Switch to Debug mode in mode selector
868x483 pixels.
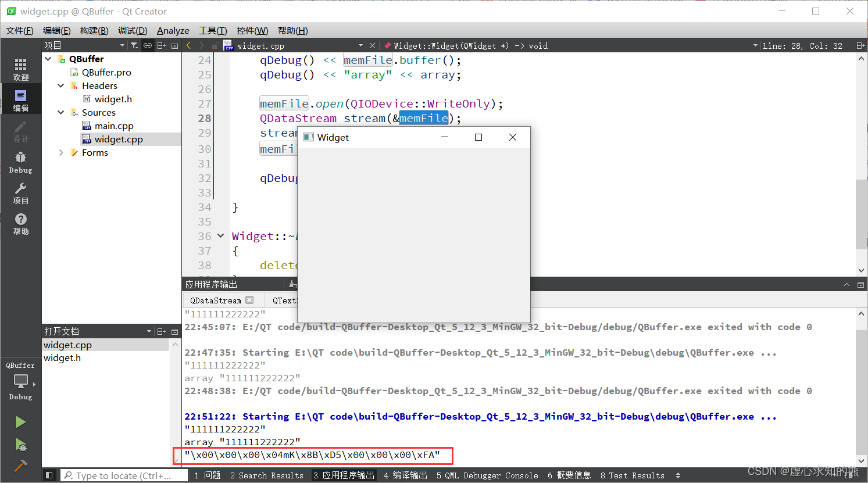(x=20, y=162)
